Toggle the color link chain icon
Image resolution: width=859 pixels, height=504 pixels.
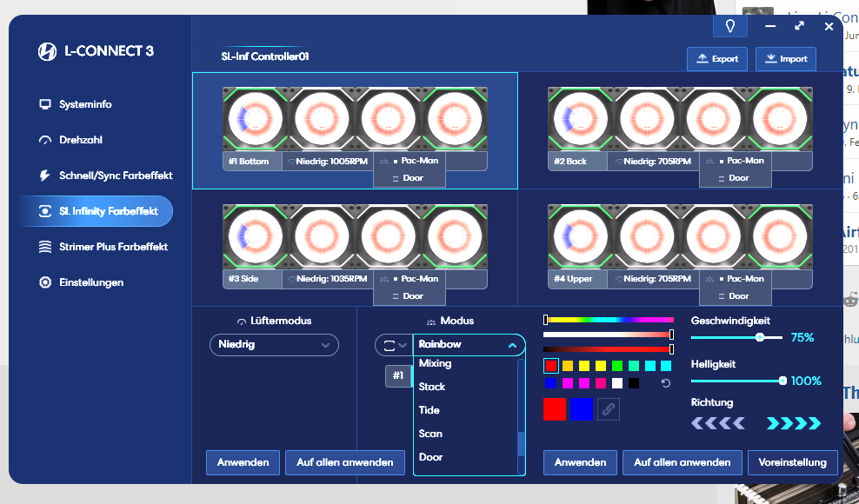click(608, 409)
